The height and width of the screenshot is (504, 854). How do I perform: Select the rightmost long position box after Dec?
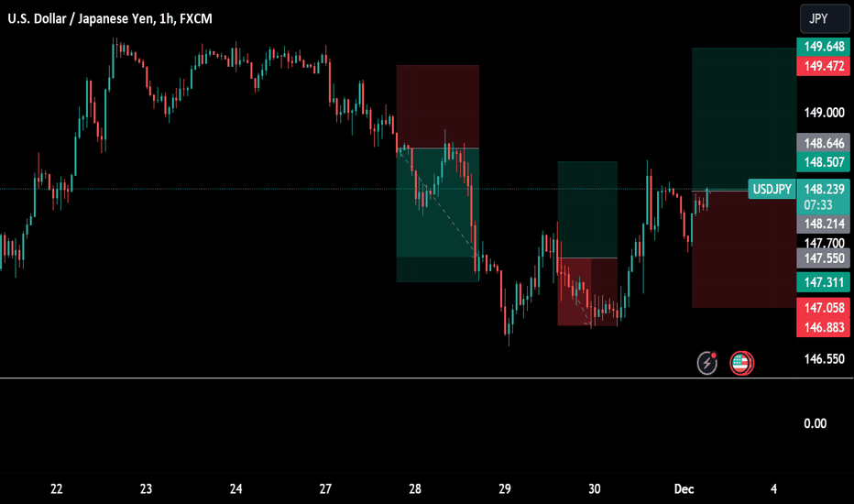click(x=744, y=178)
